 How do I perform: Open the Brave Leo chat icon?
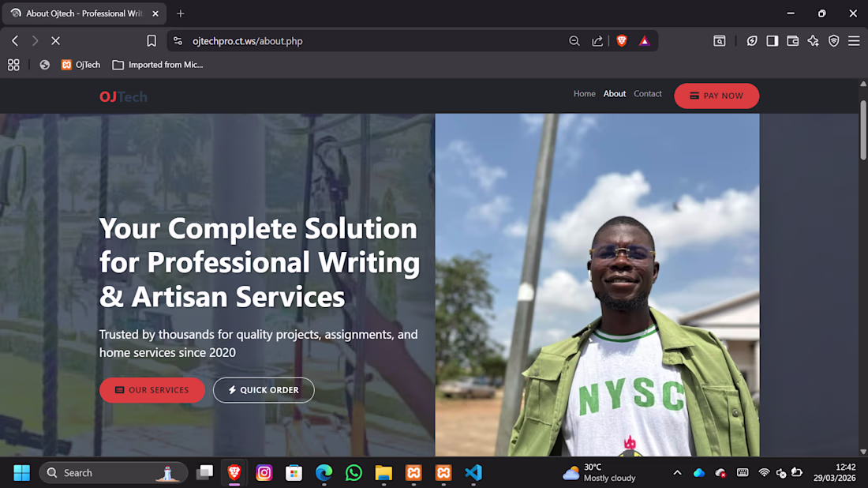pyautogui.click(x=752, y=41)
